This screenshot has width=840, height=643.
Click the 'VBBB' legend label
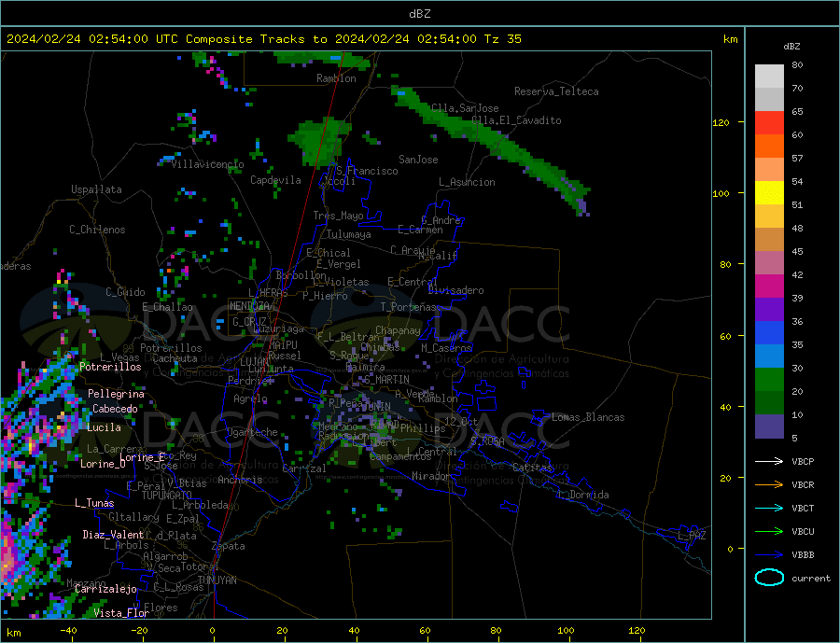803,554
